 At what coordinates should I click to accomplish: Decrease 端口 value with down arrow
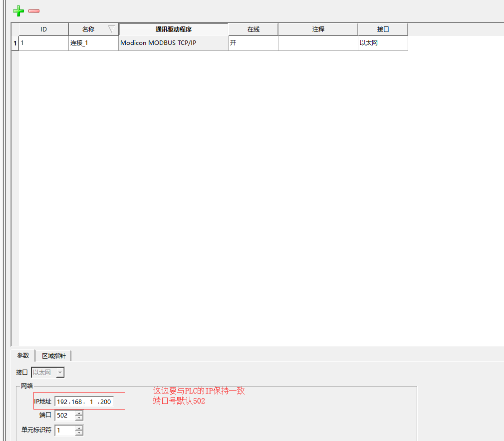[79, 418]
